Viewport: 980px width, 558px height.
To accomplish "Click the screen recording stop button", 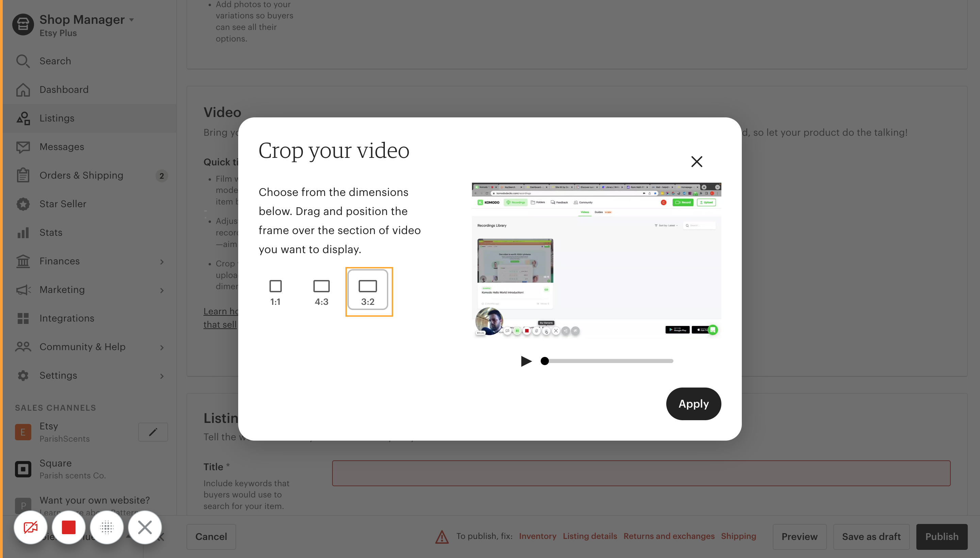I will tap(68, 528).
